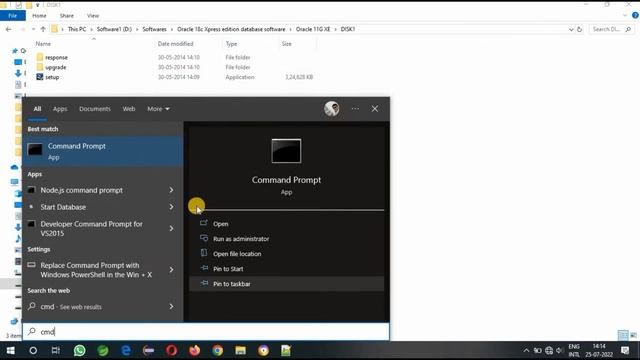The width and height of the screenshot is (640, 360).
Task: Click the volume speaker tray icon
Action: pos(560,350)
